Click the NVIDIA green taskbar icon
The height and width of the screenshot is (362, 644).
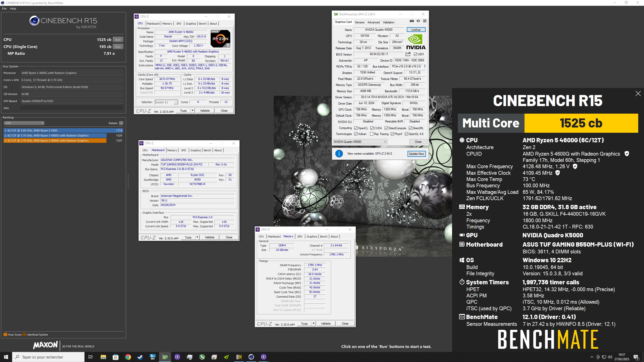tap(226, 357)
